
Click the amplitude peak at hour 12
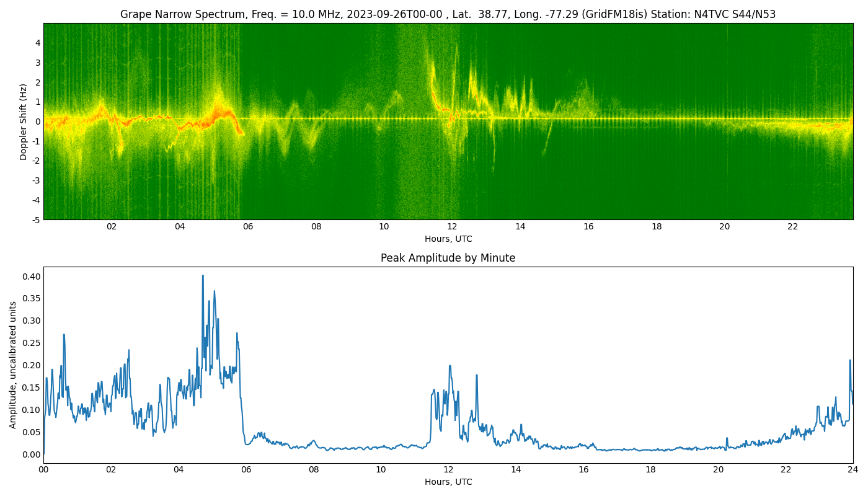pyautogui.click(x=449, y=366)
